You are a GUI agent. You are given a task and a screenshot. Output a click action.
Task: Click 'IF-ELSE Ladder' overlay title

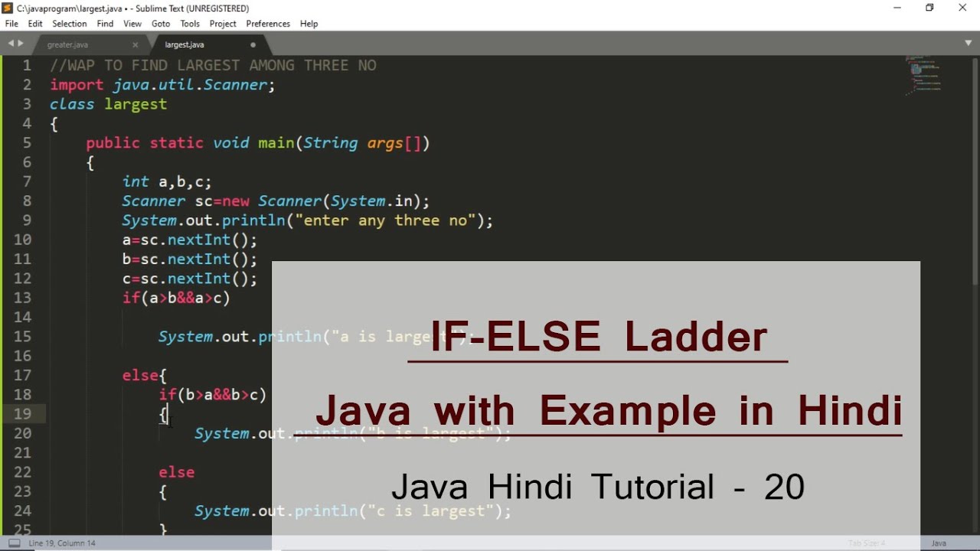(x=599, y=337)
